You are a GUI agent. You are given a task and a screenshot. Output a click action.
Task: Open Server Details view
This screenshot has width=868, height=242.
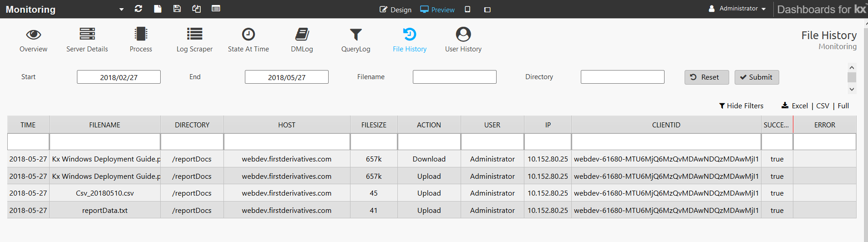(87, 40)
